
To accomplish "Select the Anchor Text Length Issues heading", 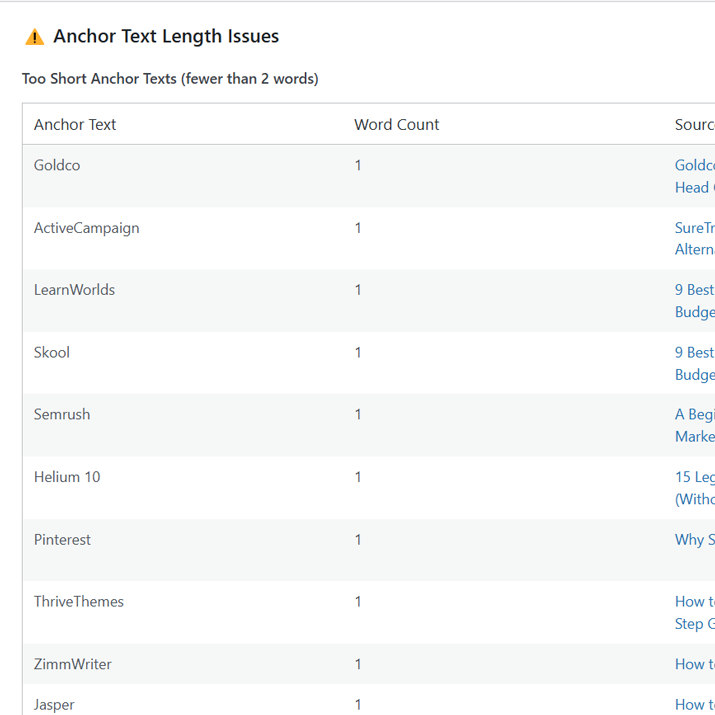I will pos(166,36).
